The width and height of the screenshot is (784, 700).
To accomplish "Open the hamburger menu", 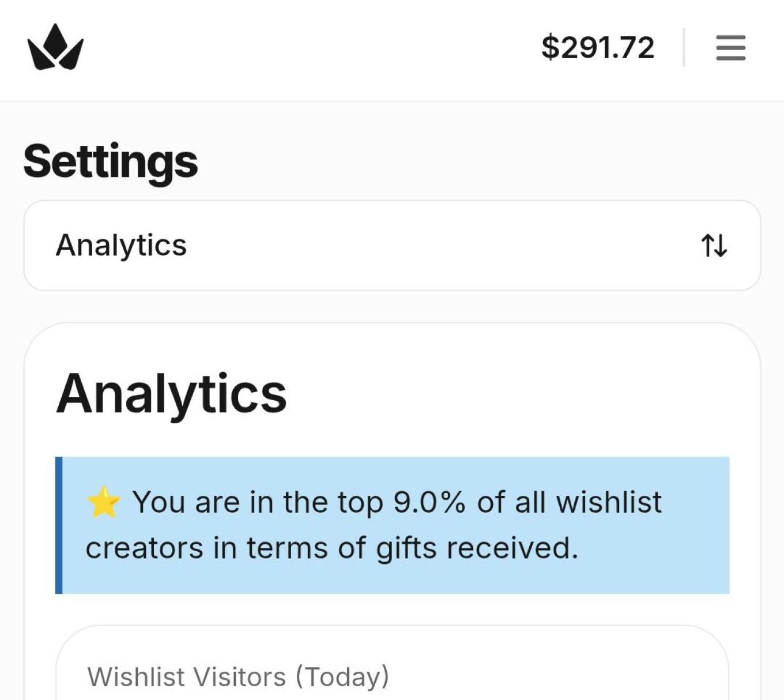I will coord(730,47).
